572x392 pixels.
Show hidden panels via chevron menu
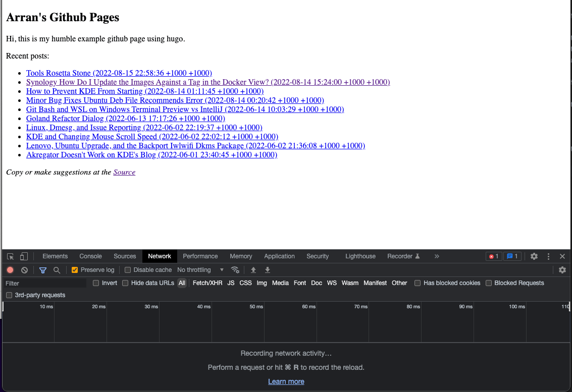click(x=436, y=256)
